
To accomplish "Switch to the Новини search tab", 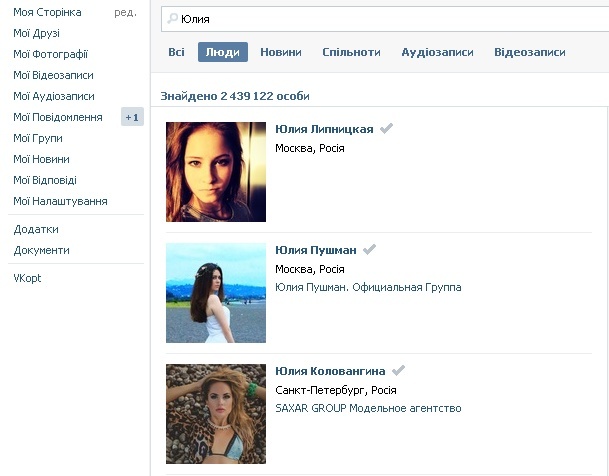I will tap(281, 52).
